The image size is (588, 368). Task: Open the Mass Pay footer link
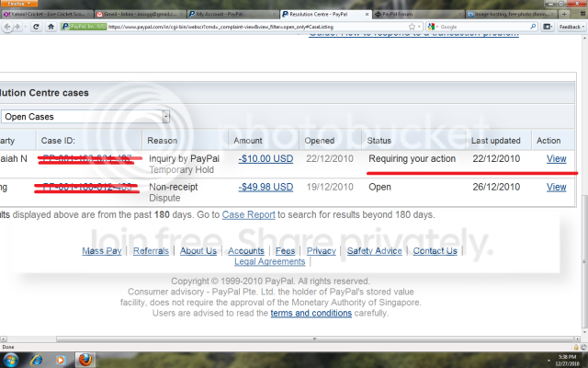coord(102,251)
